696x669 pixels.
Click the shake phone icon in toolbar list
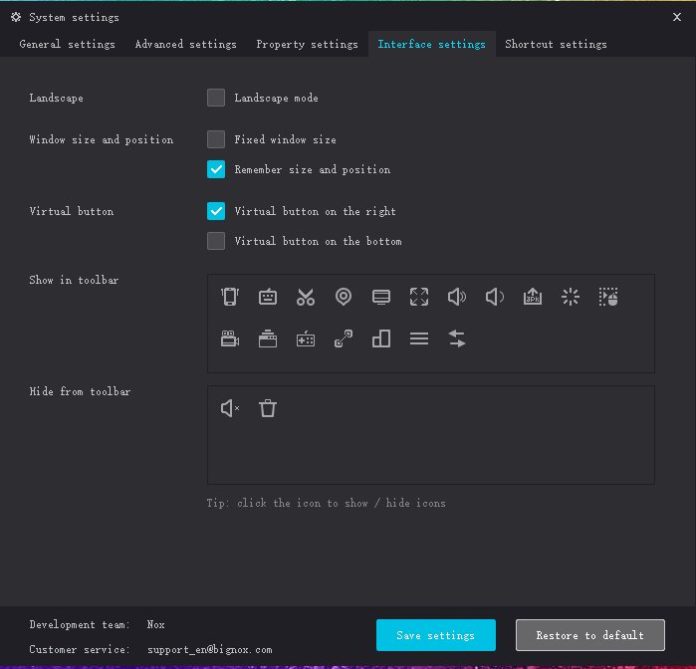tap(230, 297)
